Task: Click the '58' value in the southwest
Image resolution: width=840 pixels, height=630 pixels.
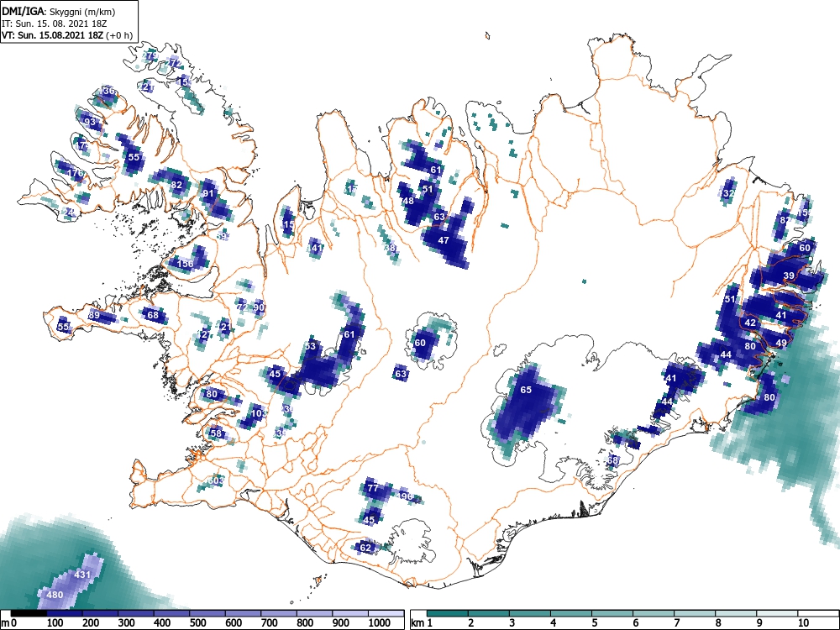Action: tap(216, 433)
